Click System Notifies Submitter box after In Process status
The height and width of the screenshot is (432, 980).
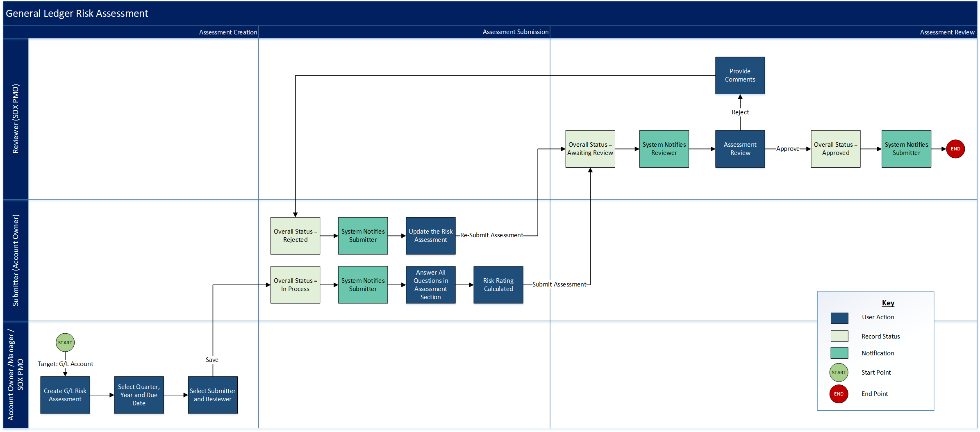pos(363,285)
